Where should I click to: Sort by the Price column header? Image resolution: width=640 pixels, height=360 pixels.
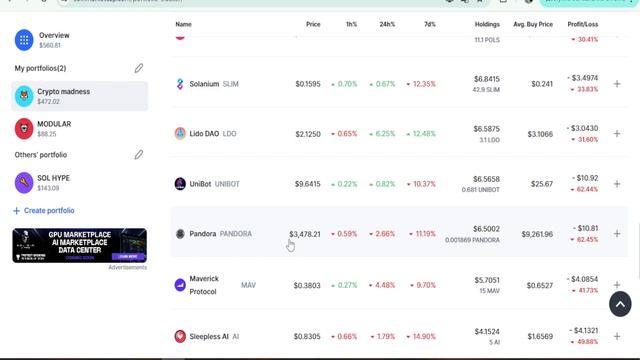313,24
